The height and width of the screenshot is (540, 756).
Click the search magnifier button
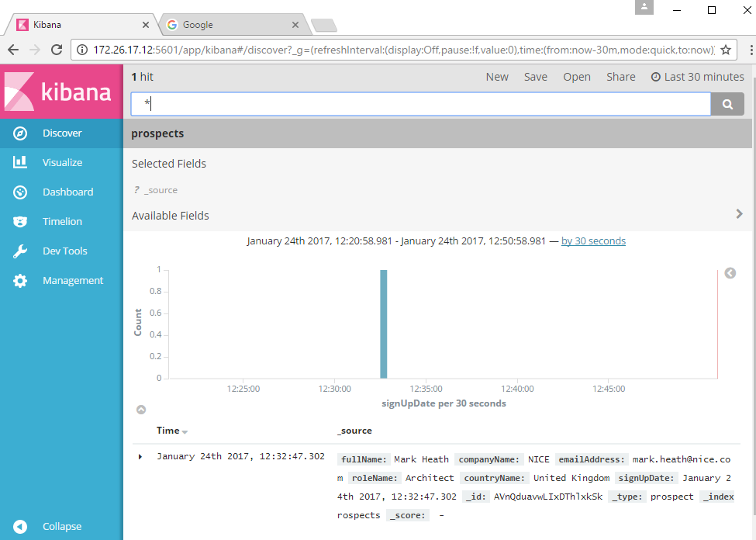tap(727, 103)
